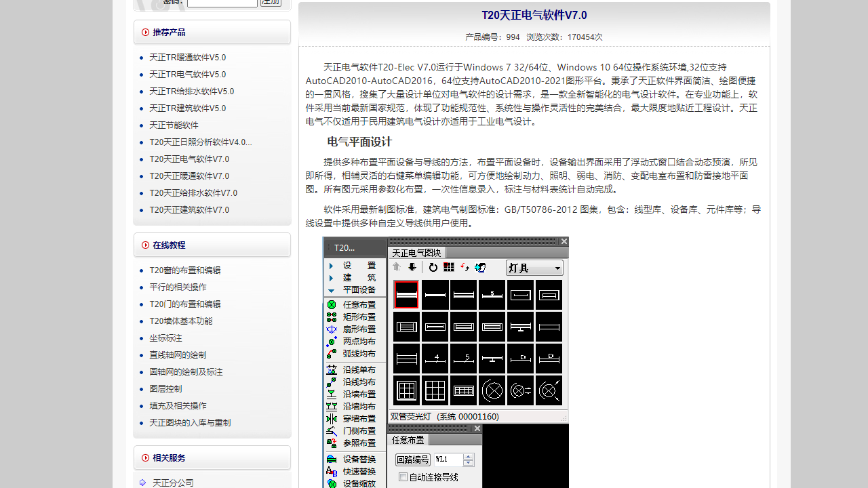Select the 扇形布置 tool icon

coord(332,329)
